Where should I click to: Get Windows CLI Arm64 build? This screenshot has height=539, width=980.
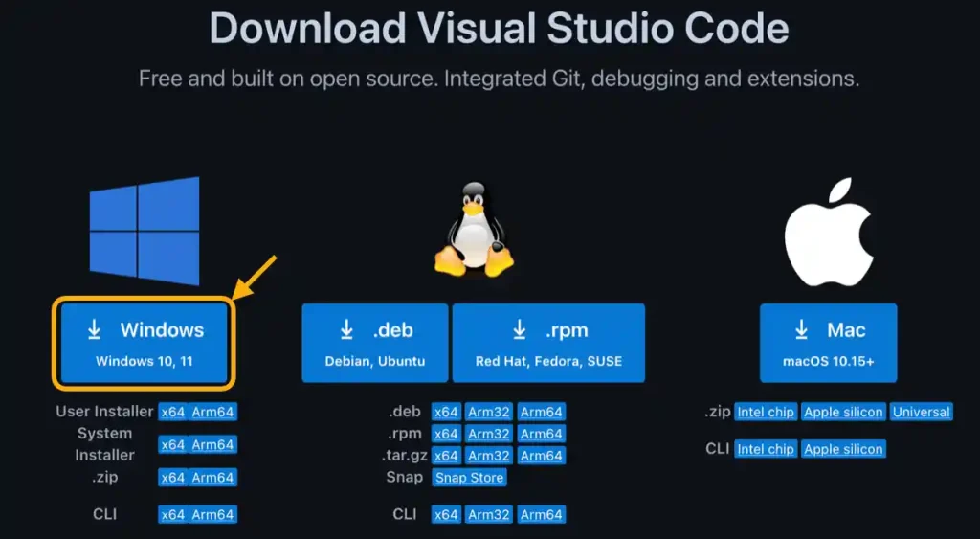coord(212,515)
